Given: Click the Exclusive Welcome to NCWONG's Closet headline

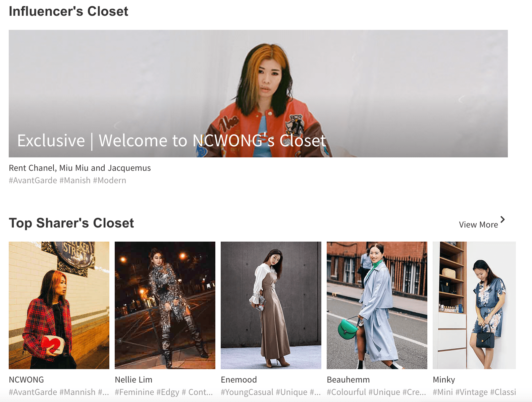Looking at the screenshot, I should coord(171,141).
